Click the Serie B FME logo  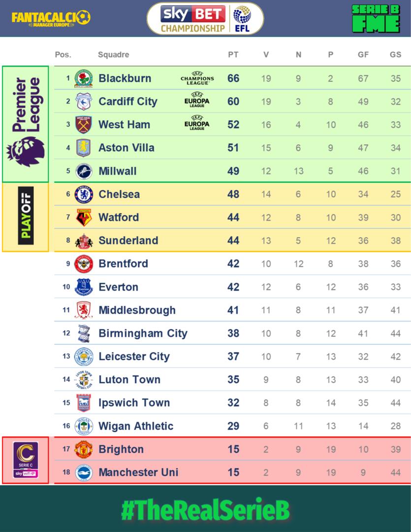tap(376, 19)
